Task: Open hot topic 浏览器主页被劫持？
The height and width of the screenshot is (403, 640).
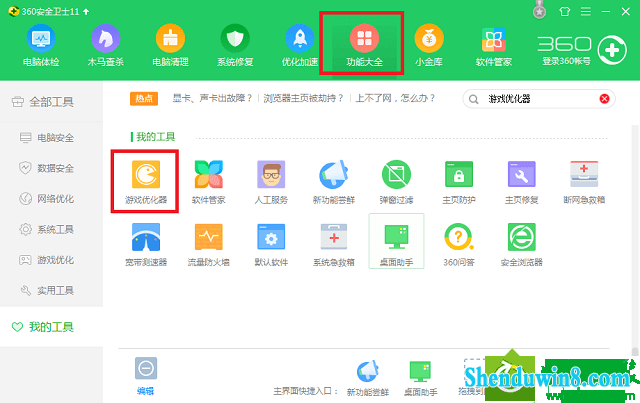Action: click(303, 98)
